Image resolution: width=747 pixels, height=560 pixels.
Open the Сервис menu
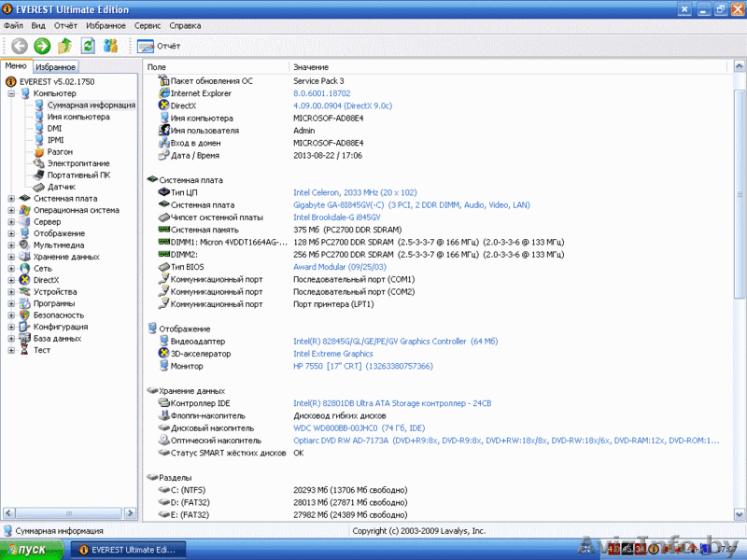(x=148, y=26)
